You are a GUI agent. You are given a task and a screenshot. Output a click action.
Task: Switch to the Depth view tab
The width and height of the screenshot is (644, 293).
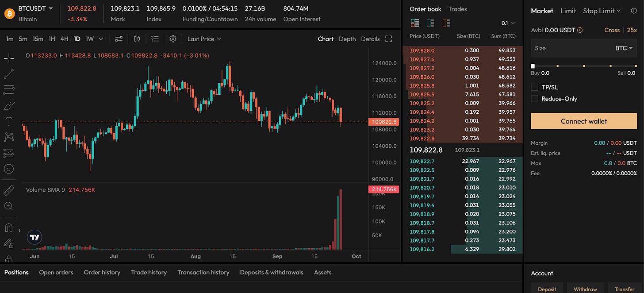pyautogui.click(x=347, y=39)
